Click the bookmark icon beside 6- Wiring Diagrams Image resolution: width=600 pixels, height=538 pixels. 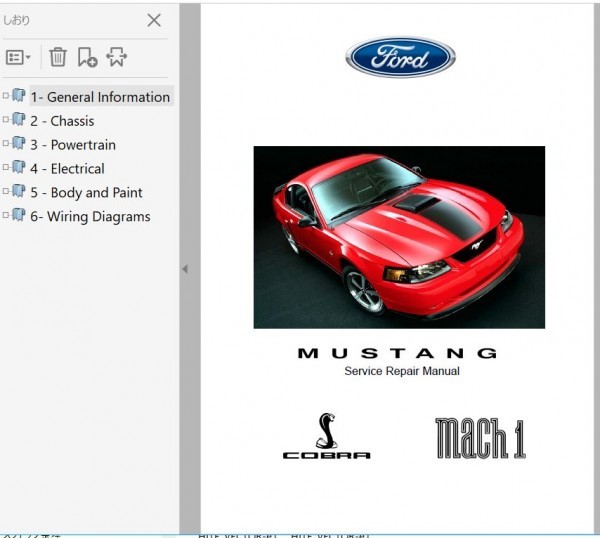coord(18,215)
